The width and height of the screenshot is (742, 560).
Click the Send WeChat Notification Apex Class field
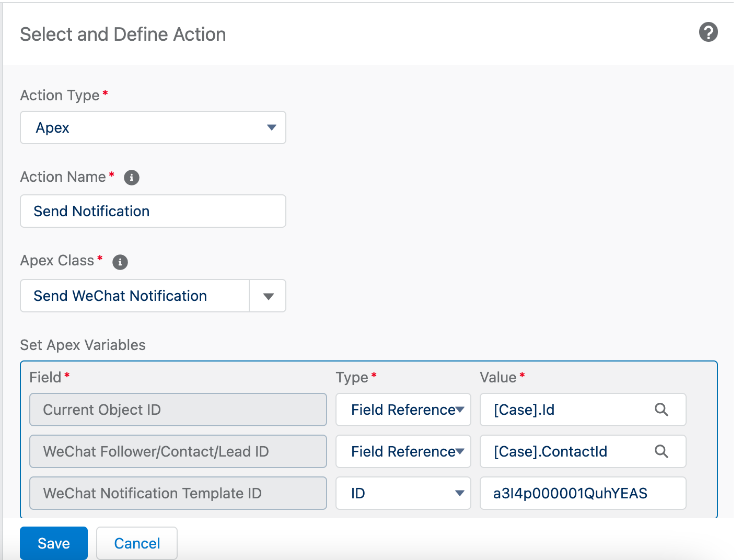(x=135, y=296)
